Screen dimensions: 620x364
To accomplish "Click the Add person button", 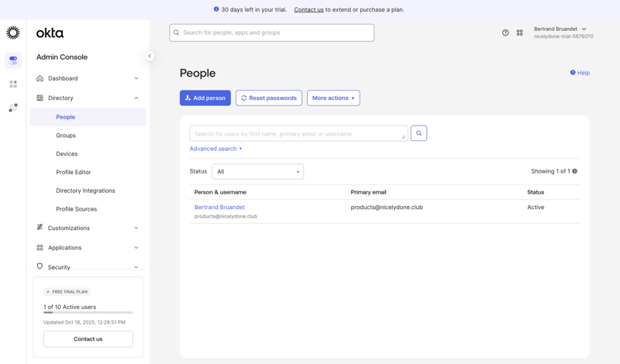I will click(205, 98).
